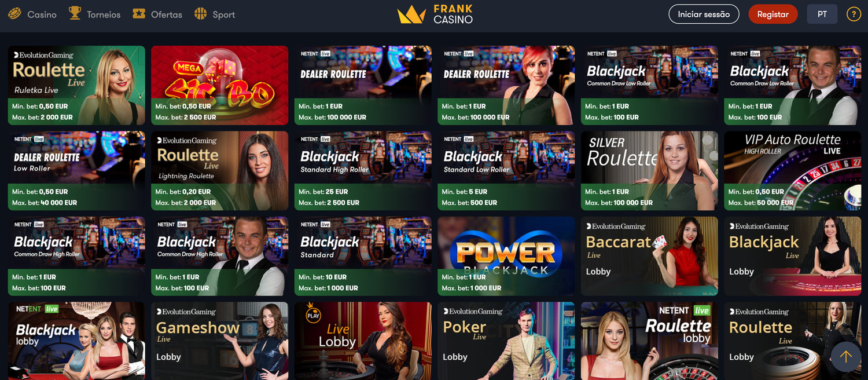Open Blackjack Standard High Roller tile

click(363, 170)
